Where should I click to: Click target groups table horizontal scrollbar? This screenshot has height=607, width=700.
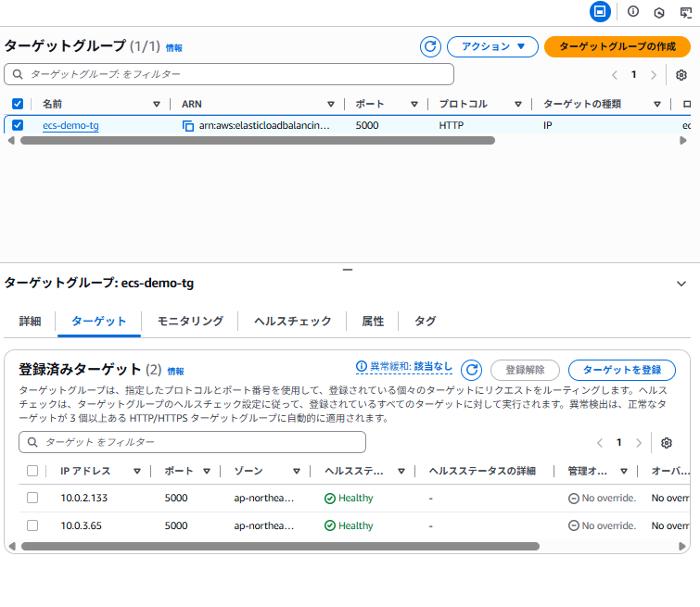click(258, 141)
